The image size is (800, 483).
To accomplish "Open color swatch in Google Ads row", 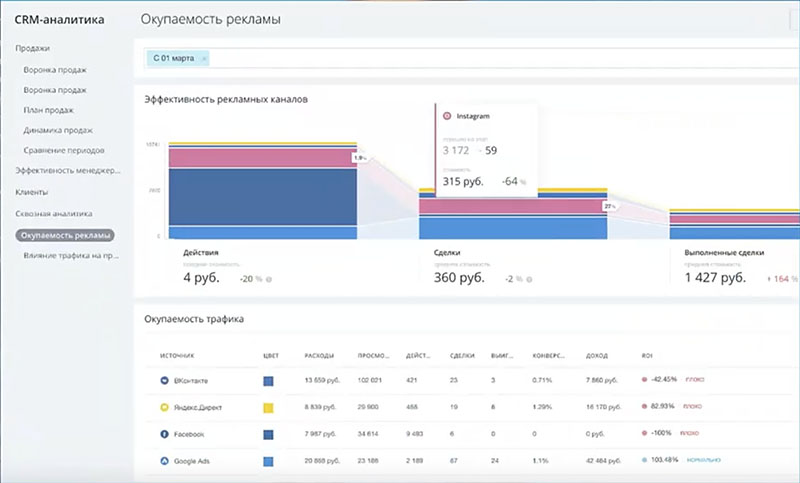I will 268,462.
